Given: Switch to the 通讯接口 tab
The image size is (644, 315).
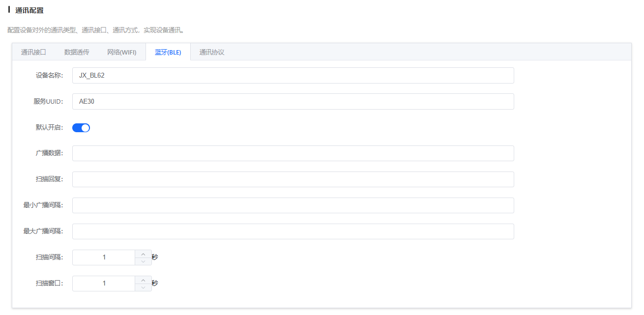Looking at the screenshot, I should [33, 52].
